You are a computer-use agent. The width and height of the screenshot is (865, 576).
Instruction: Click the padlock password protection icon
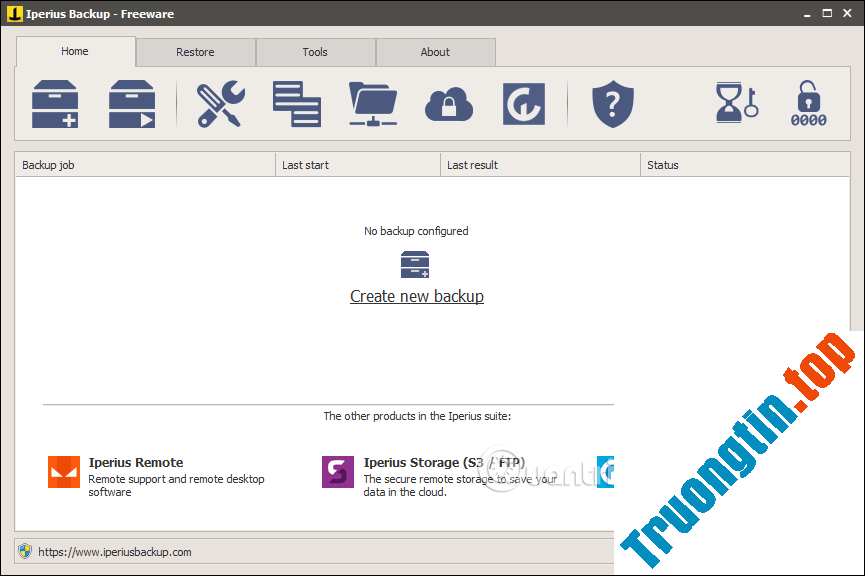pyautogui.click(x=809, y=104)
